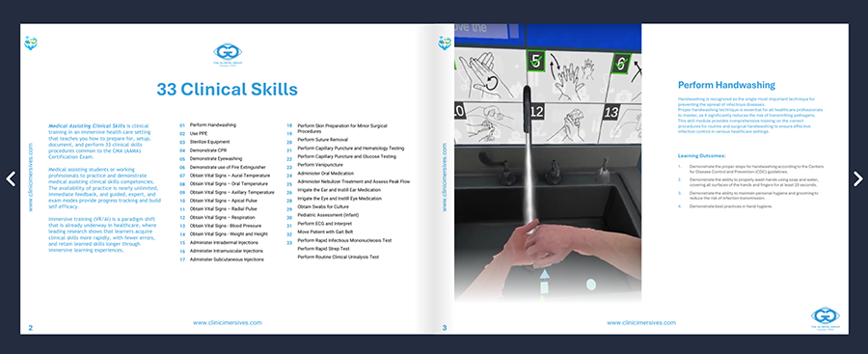The width and height of the screenshot is (868, 354).
Task: Select 'Perform Rapid Infectious Mononucleosis Test'
Action: pos(344,240)
